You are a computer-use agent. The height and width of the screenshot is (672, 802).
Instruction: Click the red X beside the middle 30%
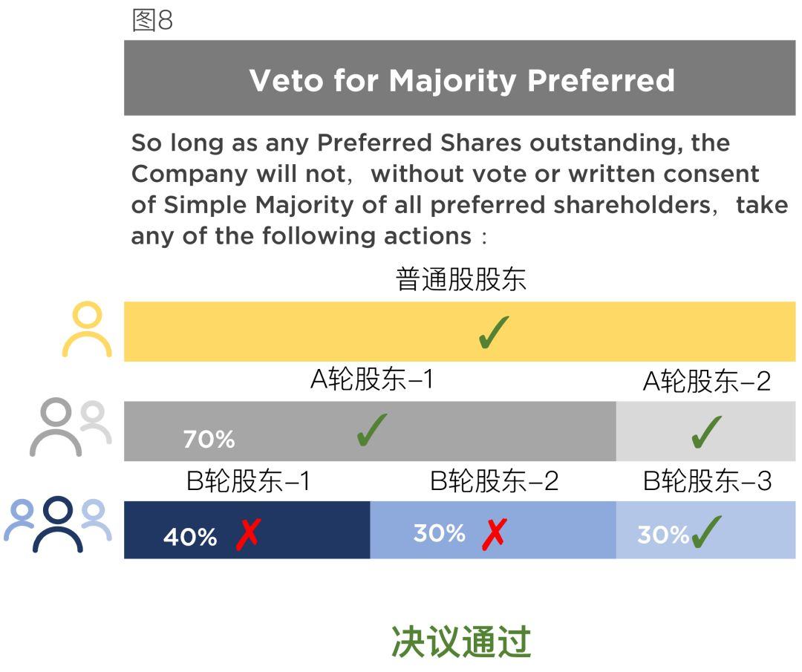pyautogui.click(x=495, y=534)
